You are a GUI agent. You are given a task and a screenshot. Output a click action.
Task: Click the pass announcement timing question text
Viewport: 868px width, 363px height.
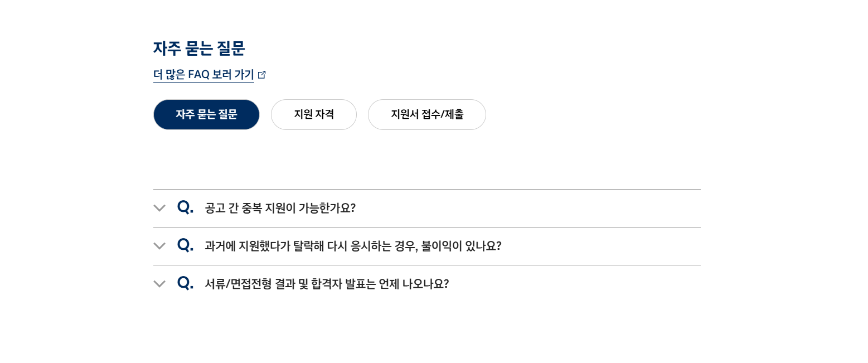(x=326, y=284)
